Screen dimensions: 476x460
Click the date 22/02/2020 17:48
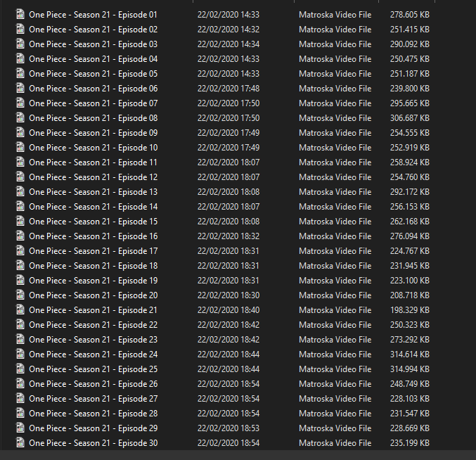tap(229, 89)
